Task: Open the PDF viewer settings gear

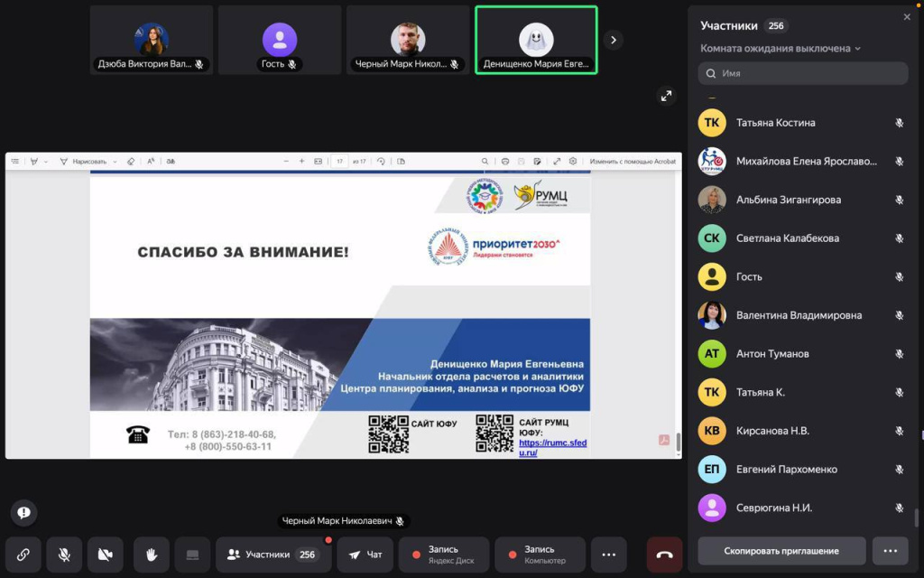Action: (x=573, y=162)
